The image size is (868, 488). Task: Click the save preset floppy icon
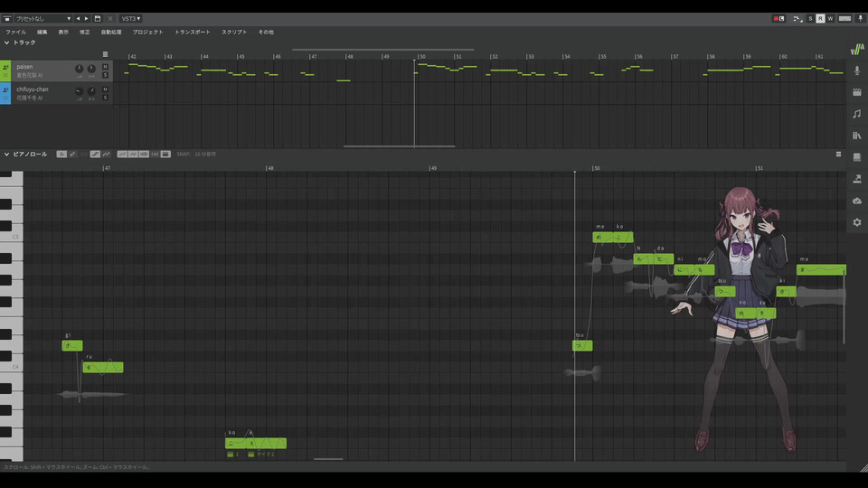coord(98,18)
